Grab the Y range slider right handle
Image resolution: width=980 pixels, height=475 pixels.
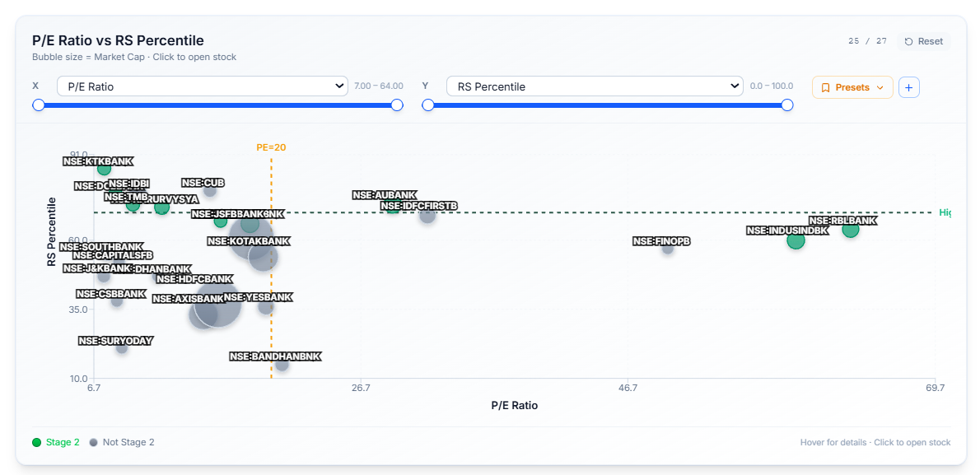tap(787, 105)
